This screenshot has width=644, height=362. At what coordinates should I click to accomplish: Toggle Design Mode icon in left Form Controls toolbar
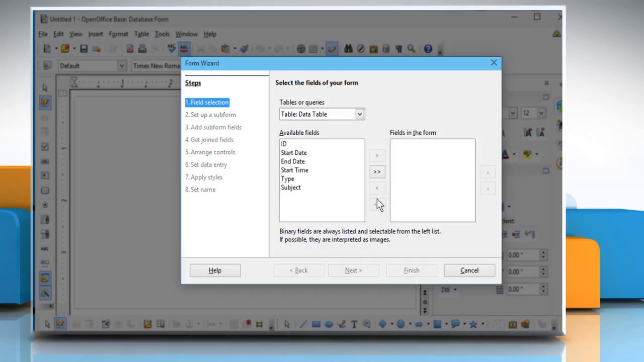(45, 102)
